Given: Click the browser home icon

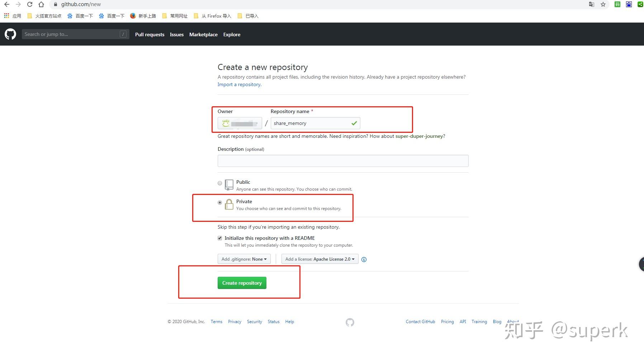Looking at the screenshot, I should tap(41, 4).
